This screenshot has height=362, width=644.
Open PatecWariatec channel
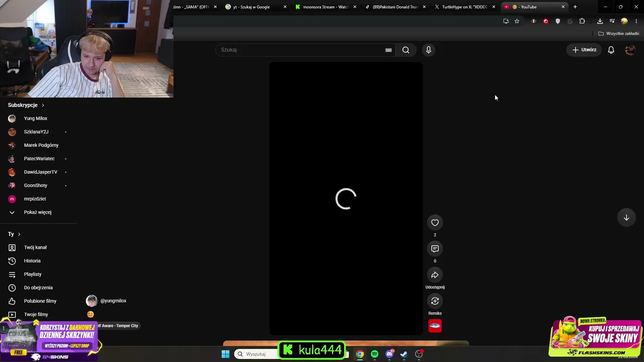point(39,159)
